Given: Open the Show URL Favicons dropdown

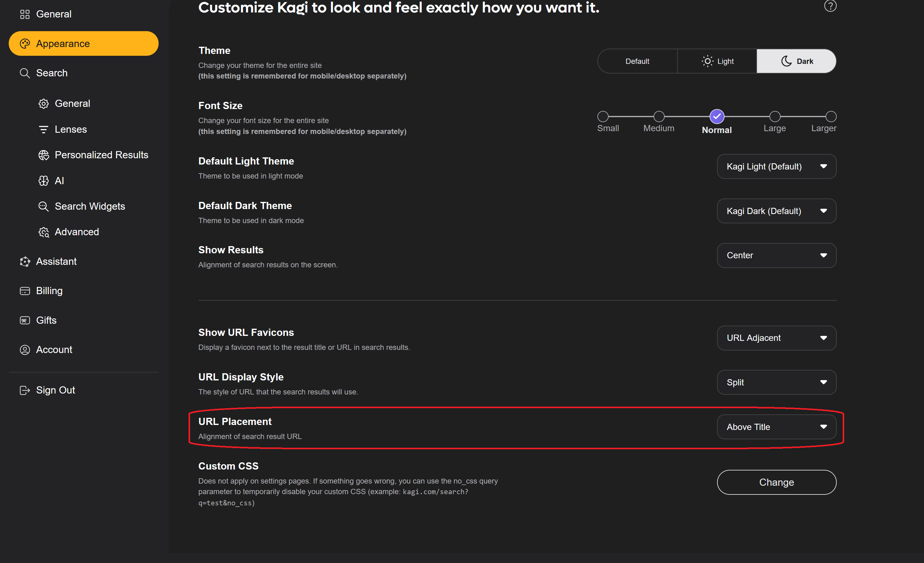Looking at the screenshot, I should point(776,338).
